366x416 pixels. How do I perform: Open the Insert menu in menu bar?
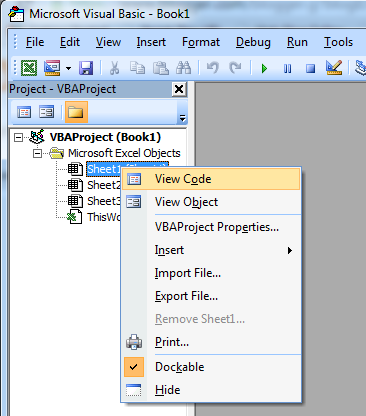point(151,42)
